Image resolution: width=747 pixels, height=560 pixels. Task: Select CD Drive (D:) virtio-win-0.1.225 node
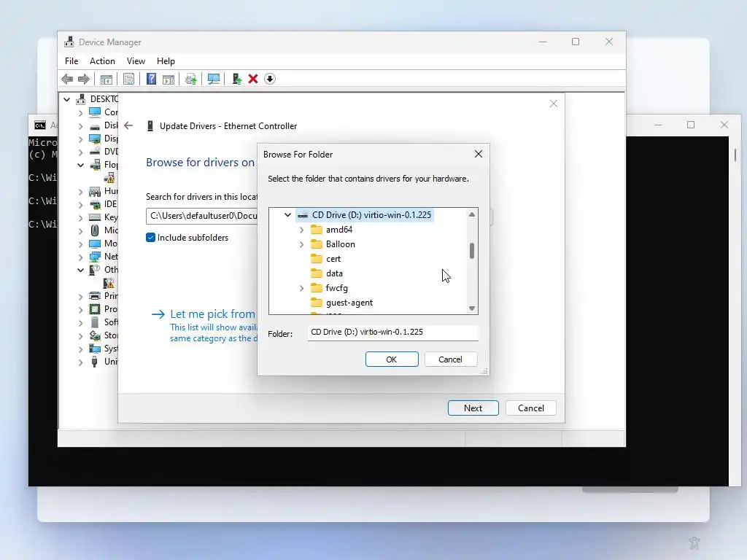click(365, 215)
